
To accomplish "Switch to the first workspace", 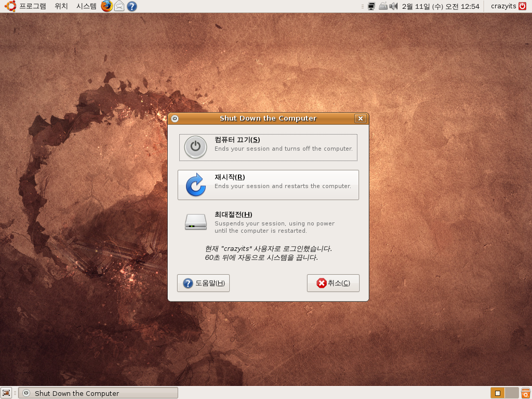I will (497, 393).
